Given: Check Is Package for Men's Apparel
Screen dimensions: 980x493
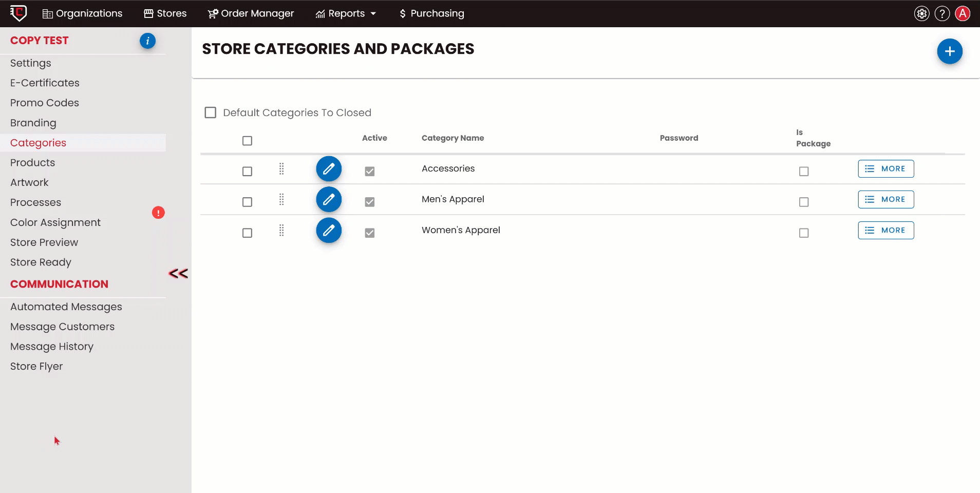Looking at the screenshot, I should tap(804, 202).
